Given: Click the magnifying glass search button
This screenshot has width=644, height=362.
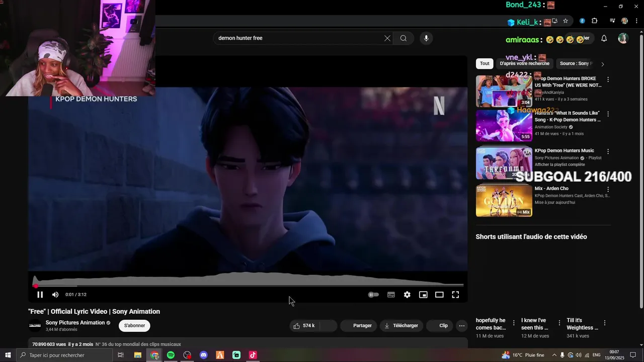Looking at the screenshot, I should (x=404, y=38).
